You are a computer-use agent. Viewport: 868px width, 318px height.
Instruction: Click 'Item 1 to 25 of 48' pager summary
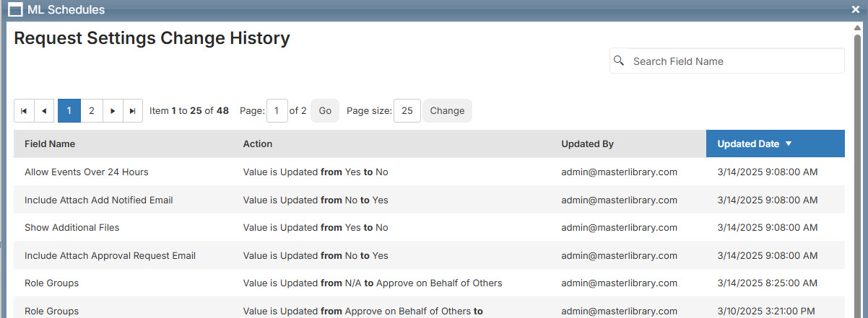[189, 111]
